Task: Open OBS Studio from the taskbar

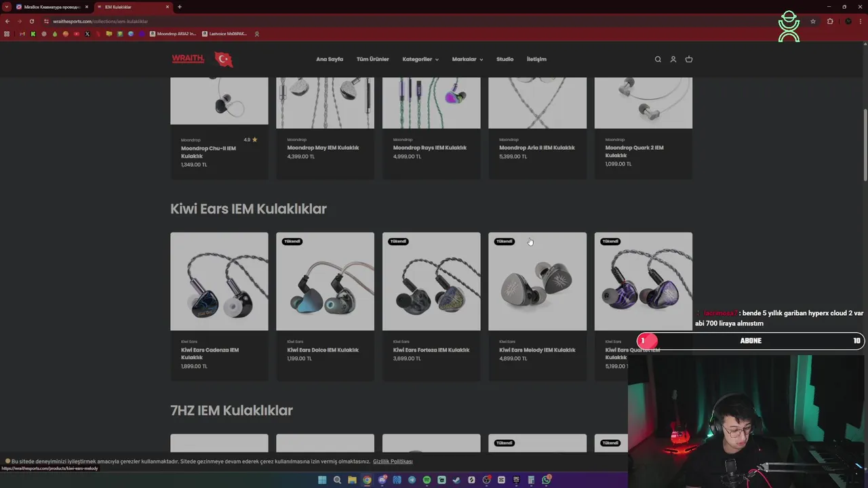Action: coord(486,480)
